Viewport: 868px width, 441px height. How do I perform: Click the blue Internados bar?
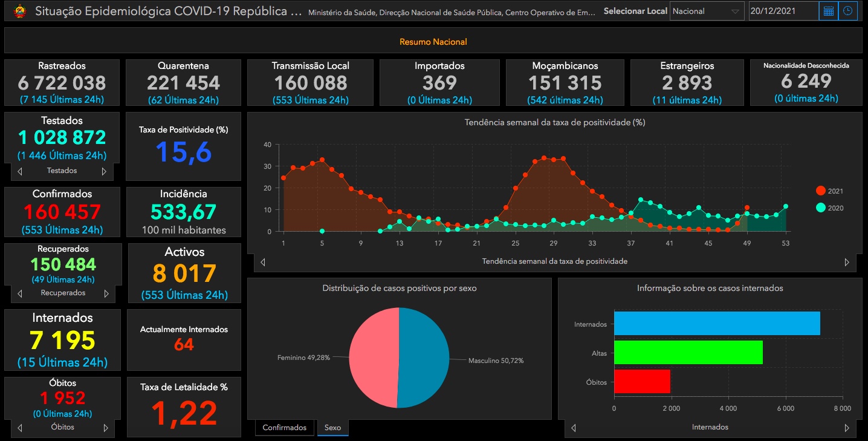[x=716, y=324]
